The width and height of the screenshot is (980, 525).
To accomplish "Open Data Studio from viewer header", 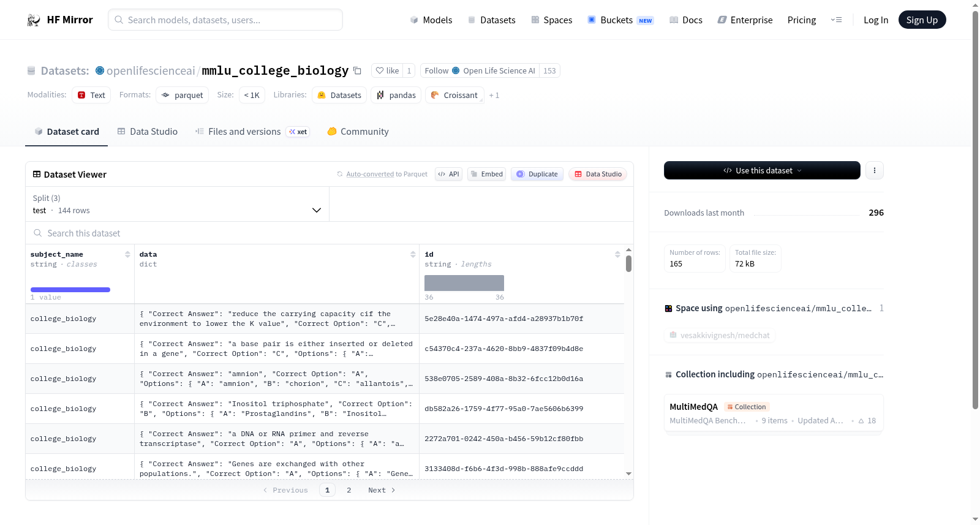I will (598, 174).
